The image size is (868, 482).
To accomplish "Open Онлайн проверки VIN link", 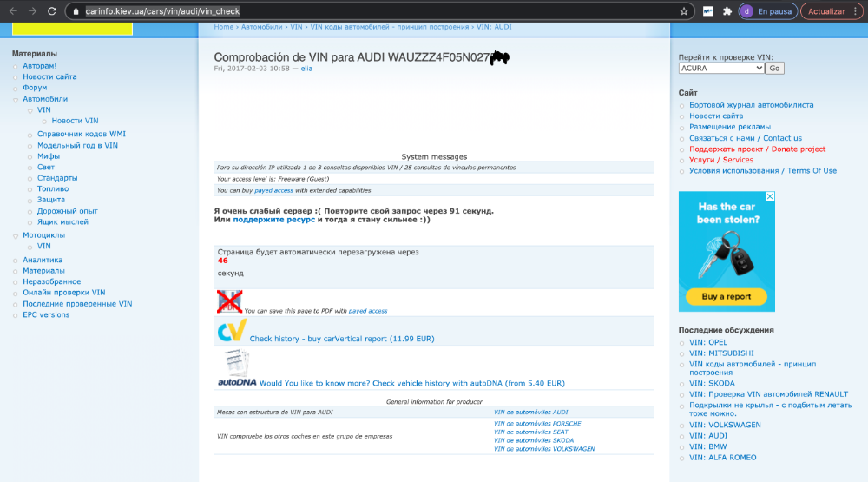I will (63, 293).
